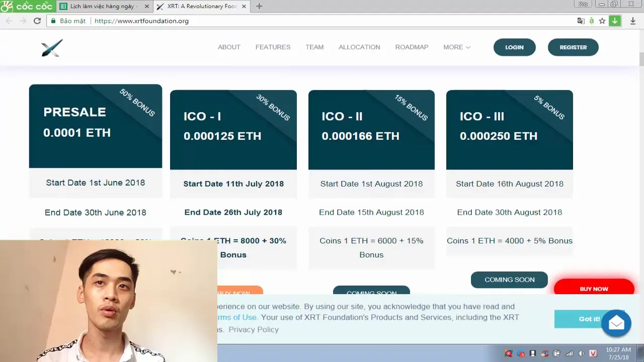Image resolution: width=644 pixels, height=362 pixels.
Task: Click the ICO - III 0.000250 ETH card header
Action: (x=509, y=130)
